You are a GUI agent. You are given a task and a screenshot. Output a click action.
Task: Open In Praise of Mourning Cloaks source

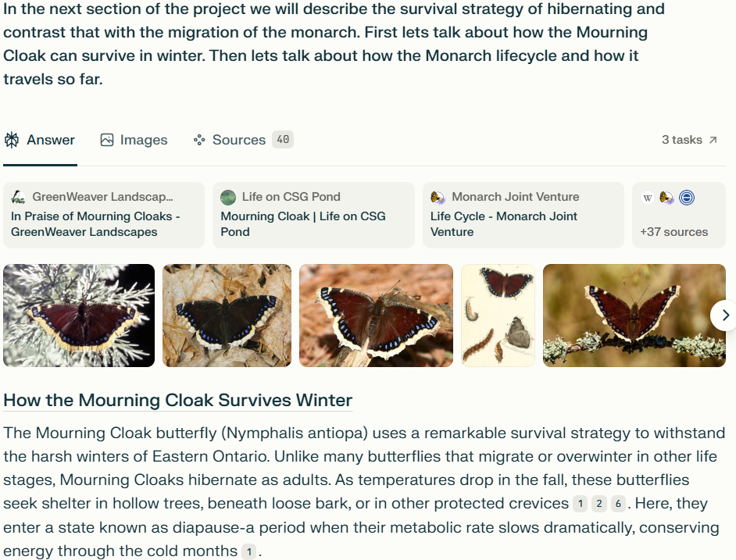coord(95,224)
